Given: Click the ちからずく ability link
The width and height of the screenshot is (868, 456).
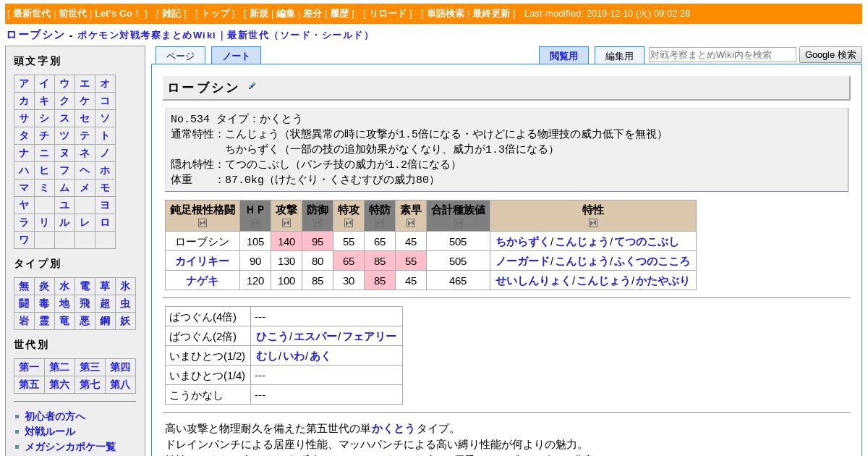Looking at the screenshot, I should click(x=522, y=242).
